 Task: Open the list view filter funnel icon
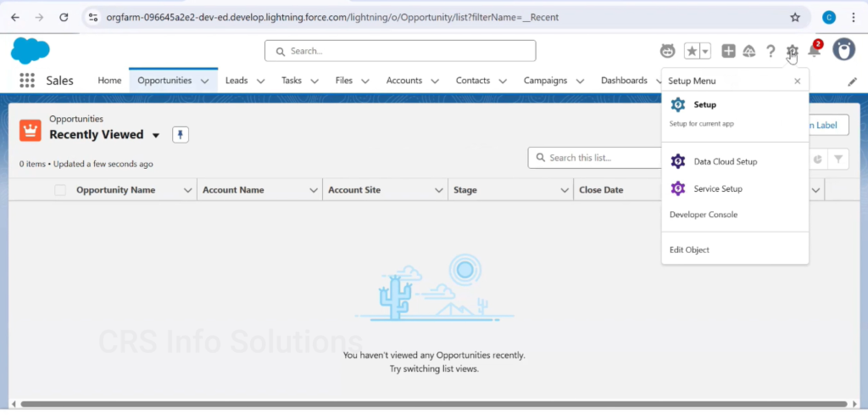point(838,160)
